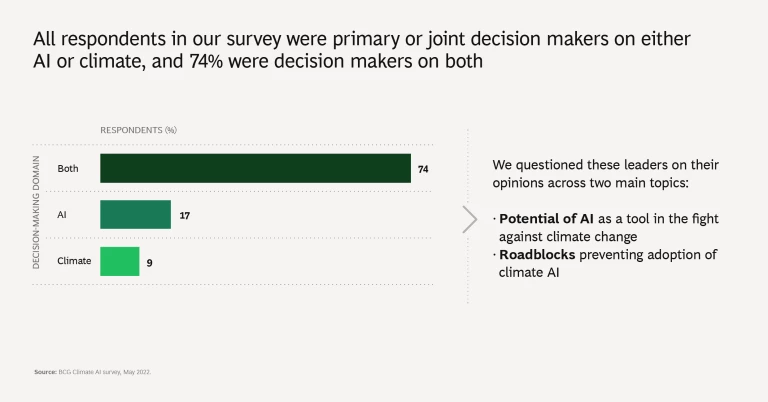This screenshot has width=768, height=402.
Task: Click the "Source:" label in the footer
Action: 47,371
